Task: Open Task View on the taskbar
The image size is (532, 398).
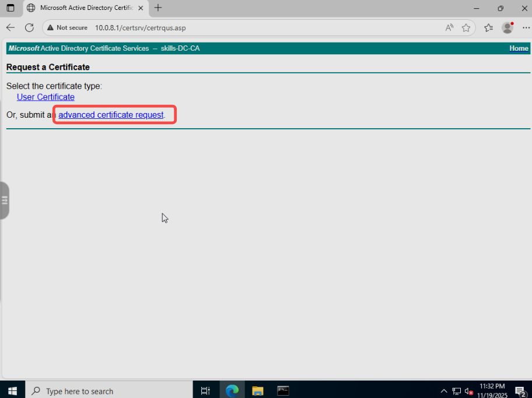Action: pos(205,391)
